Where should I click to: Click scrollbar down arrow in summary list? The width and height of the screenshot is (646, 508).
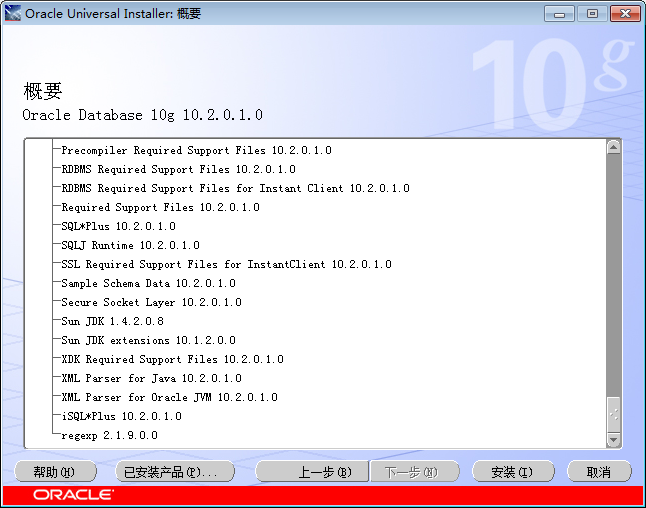click(613, 440)
